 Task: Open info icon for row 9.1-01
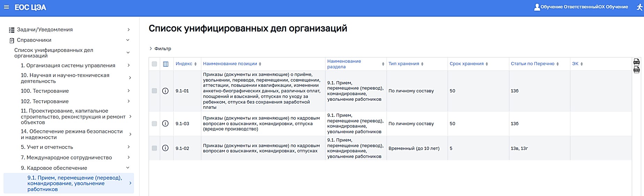(x=165, y=91)
